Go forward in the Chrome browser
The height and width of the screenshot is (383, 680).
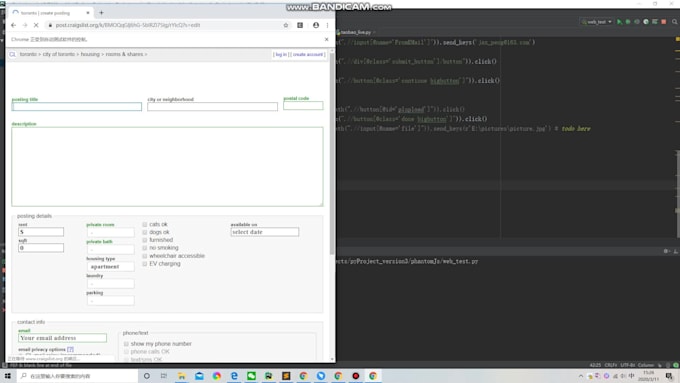(25, 25)
